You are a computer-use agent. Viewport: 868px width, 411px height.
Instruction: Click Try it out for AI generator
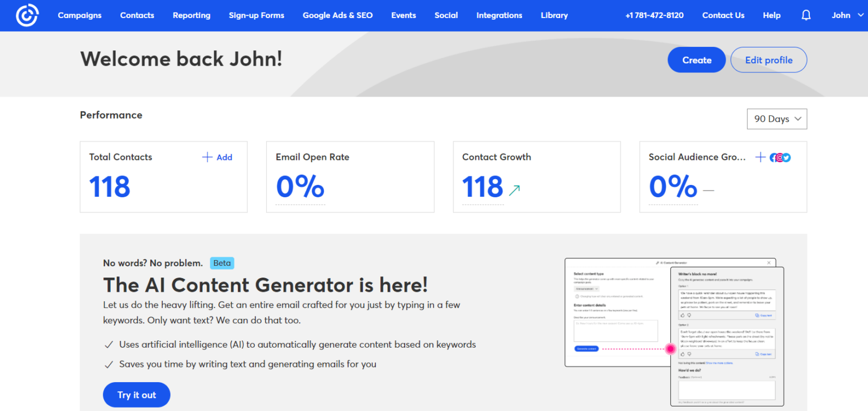pyautogui.click(x=136, y=395)
